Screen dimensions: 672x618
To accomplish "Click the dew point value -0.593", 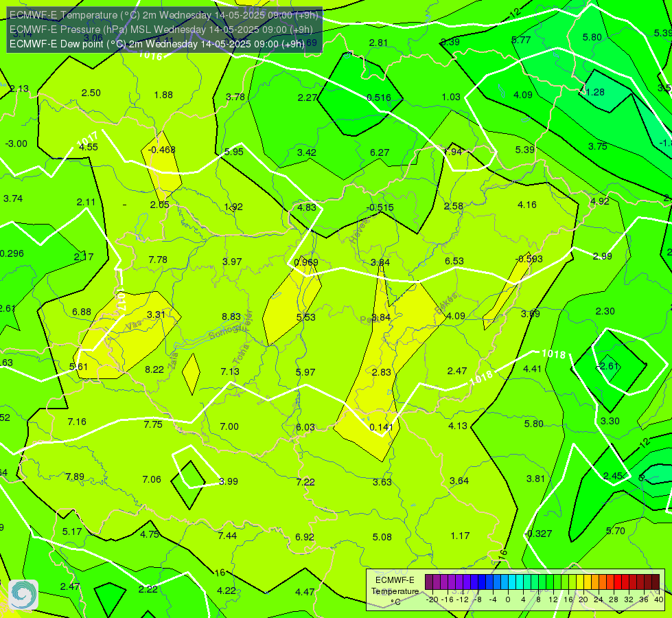I will point(529,259).
